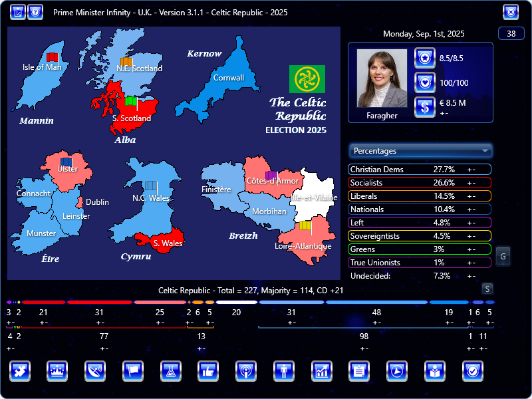This screenshot has height=399, width=532.
Task: Click the star icon beside 8.5/8.5
Action: coord(424,59)
